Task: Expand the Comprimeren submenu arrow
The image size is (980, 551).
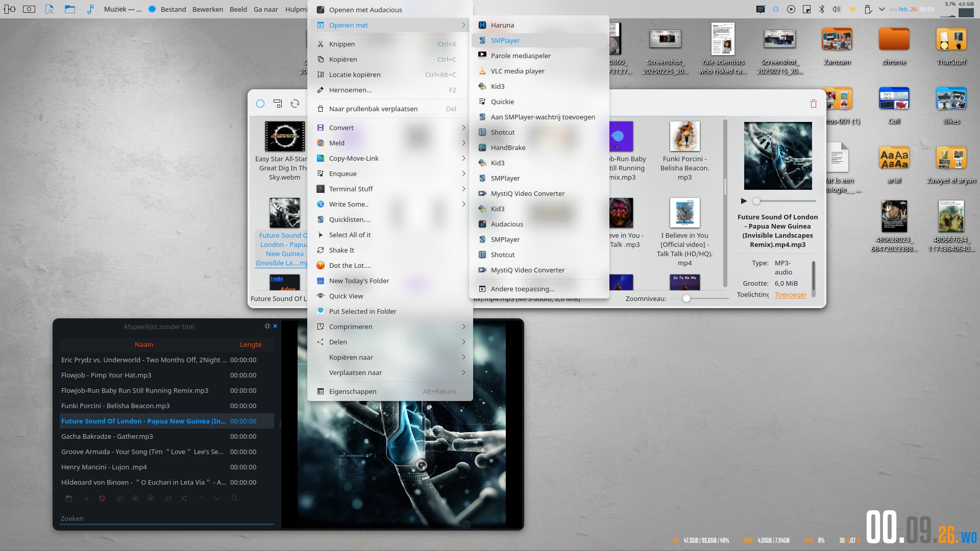Action: [463, 327]
